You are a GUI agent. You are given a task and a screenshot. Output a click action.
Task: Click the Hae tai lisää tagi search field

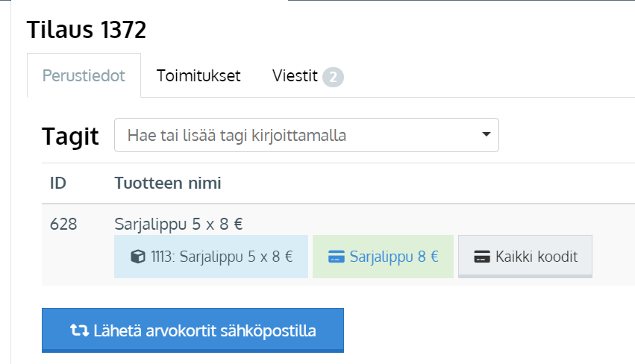(307, 135)
